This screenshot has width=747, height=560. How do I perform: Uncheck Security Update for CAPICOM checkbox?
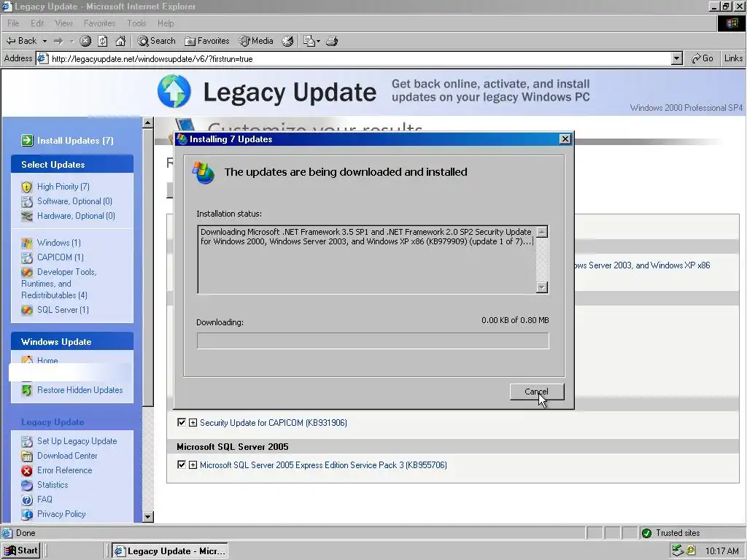coord(181,422)
